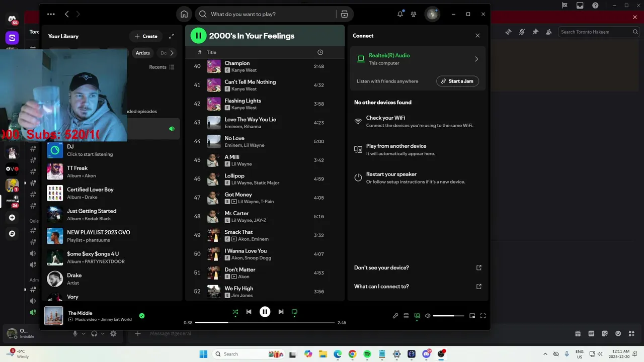This screenshot has height=362, width=644.
Task: Toggle Discord headphone deafen
Action: [94, 333]
